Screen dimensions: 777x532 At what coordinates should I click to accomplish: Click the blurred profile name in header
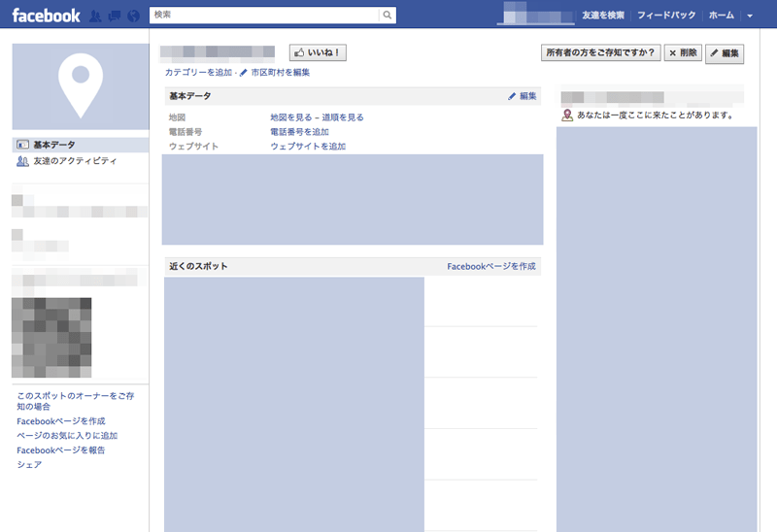point(536,14)
